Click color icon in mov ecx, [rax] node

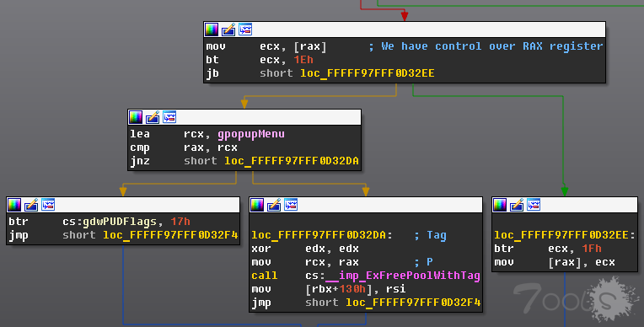212,29
